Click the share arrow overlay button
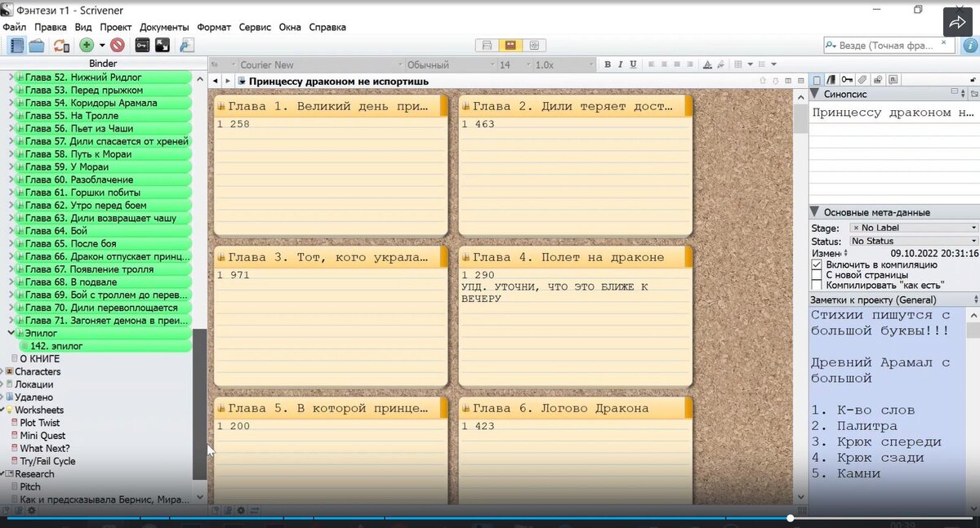The height and width of the screenshot is (528, 980). 957,23
